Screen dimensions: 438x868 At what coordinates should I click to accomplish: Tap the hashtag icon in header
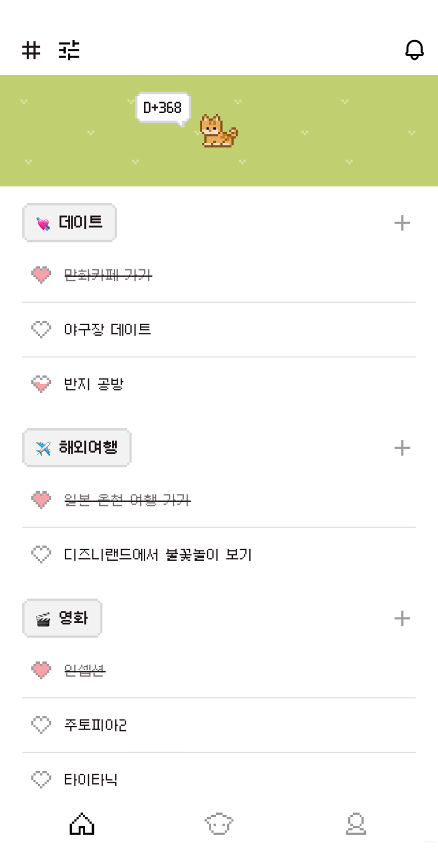31,50
